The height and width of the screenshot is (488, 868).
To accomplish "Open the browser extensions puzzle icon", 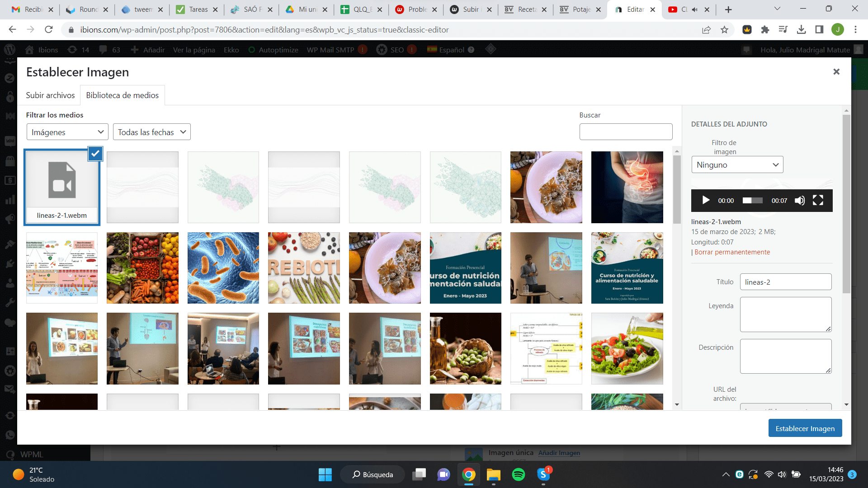I will [x=765, y=30].
